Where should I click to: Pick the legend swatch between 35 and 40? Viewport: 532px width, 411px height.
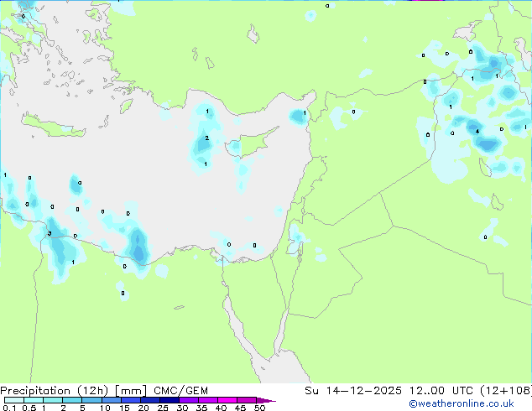208,400
